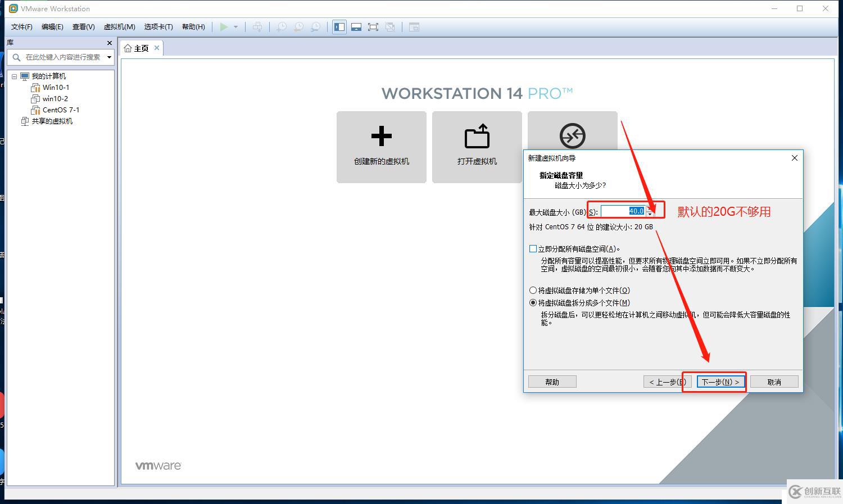
Task: Close the 库 library panel
Action: (109, 43)
